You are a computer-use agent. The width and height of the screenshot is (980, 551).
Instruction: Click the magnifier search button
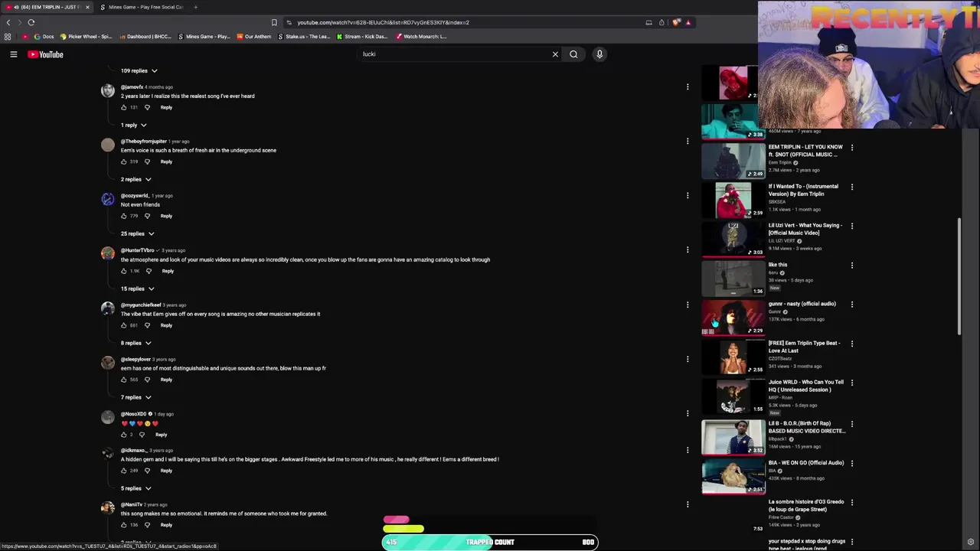(573, 54)
